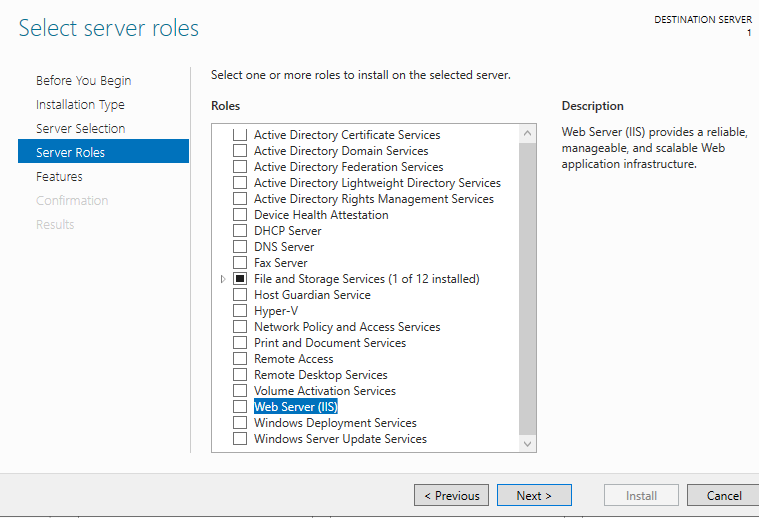Open the Features wizard step
The width and height of the screenshot is (759, 518).
59,177
